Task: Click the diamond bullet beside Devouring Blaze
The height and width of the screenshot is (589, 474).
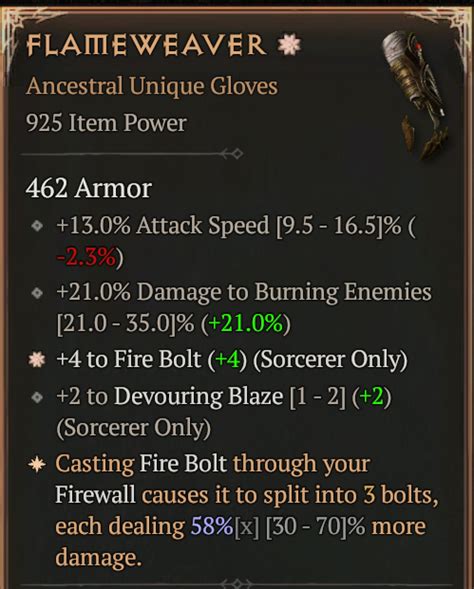Action: point(37,397)
